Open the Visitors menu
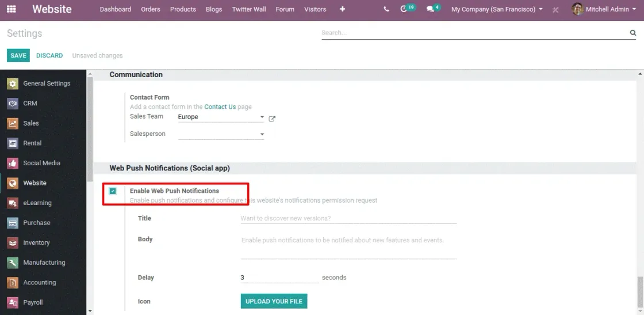644x315 pixels. click(x=315, y=9)
